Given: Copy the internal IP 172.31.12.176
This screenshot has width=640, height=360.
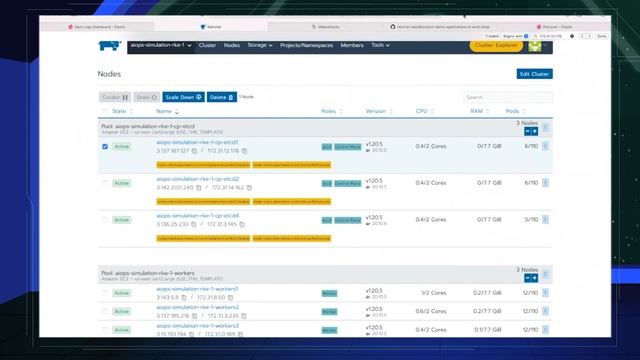Looking at the screenshot, I should [244, 151].
